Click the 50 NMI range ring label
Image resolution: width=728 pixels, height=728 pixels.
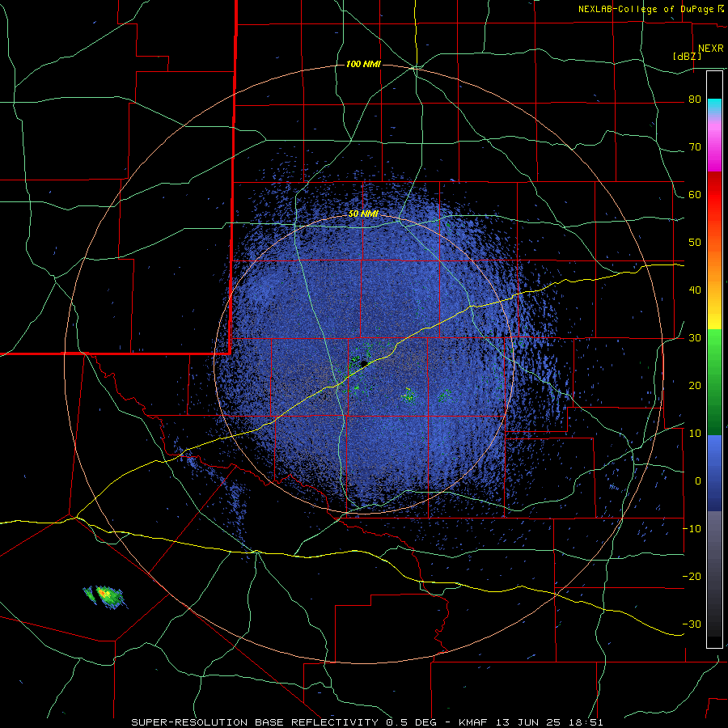point(363,214)
